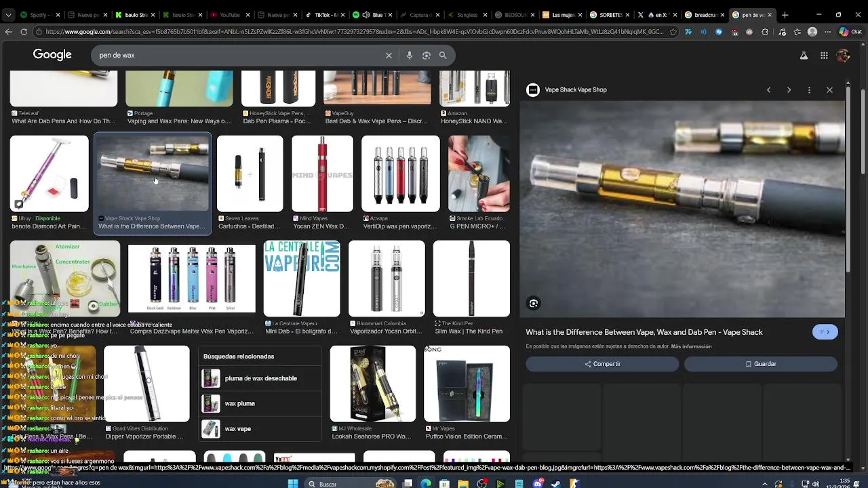Switch to the Las mujeres tab
The image size is (868, 488).
(562, 15)
